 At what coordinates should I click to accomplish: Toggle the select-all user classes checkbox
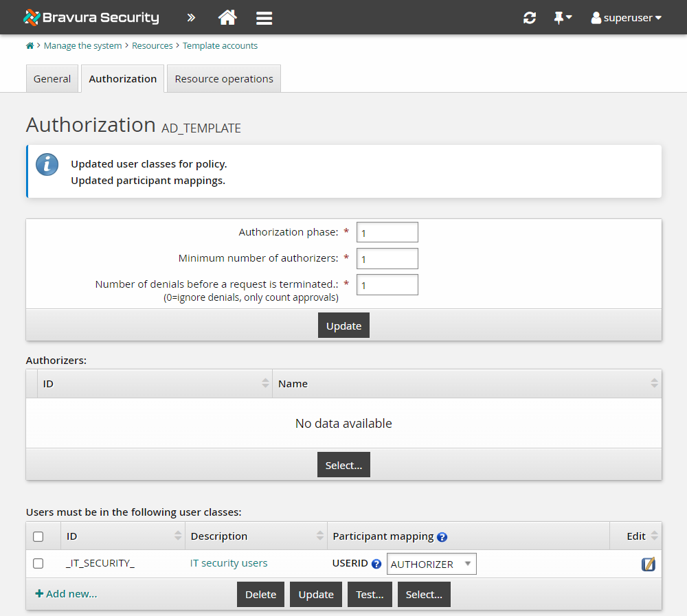[38, 536]
